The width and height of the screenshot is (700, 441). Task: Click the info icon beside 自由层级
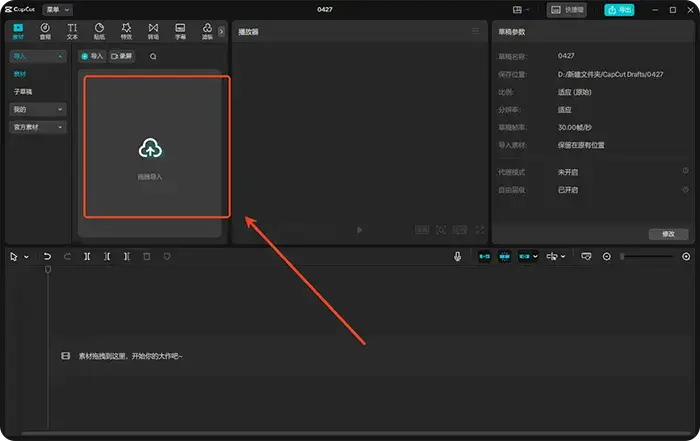[685, 190]
